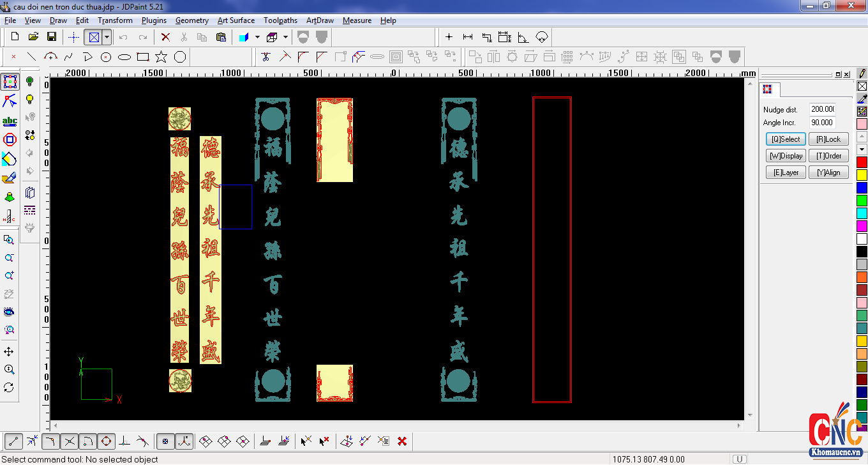
Task: Select the ellipse drawing tool
Action: coord(124,57)
